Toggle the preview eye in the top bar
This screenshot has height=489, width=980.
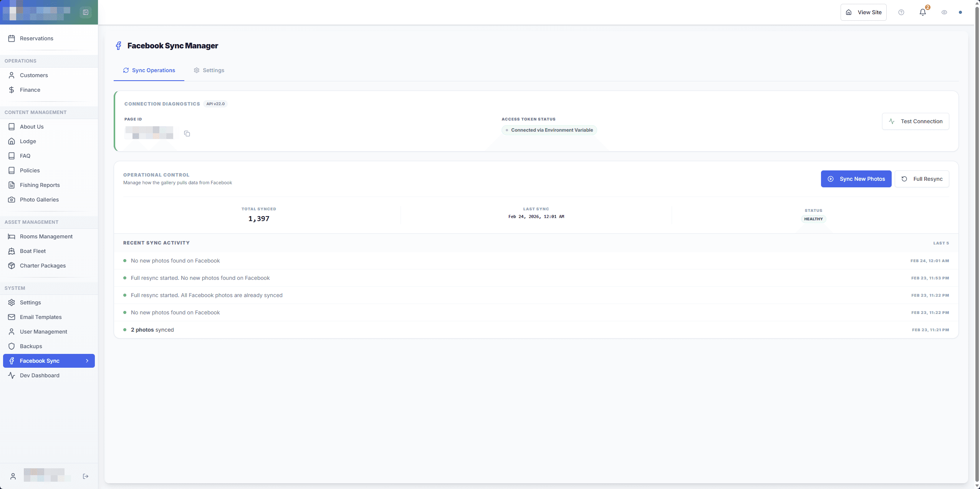click(x=944, y=12)
